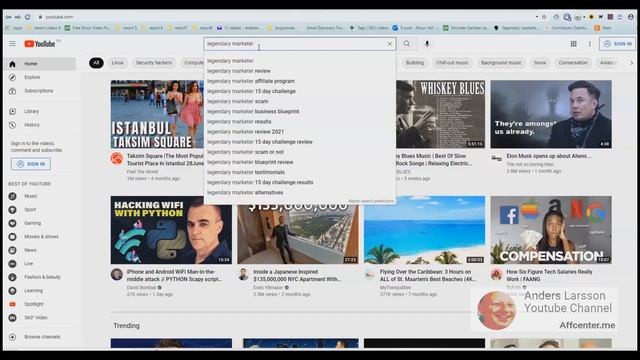Click SIGN IN button at top right
This screenshot has width=640, height=360.
[617, 44]
